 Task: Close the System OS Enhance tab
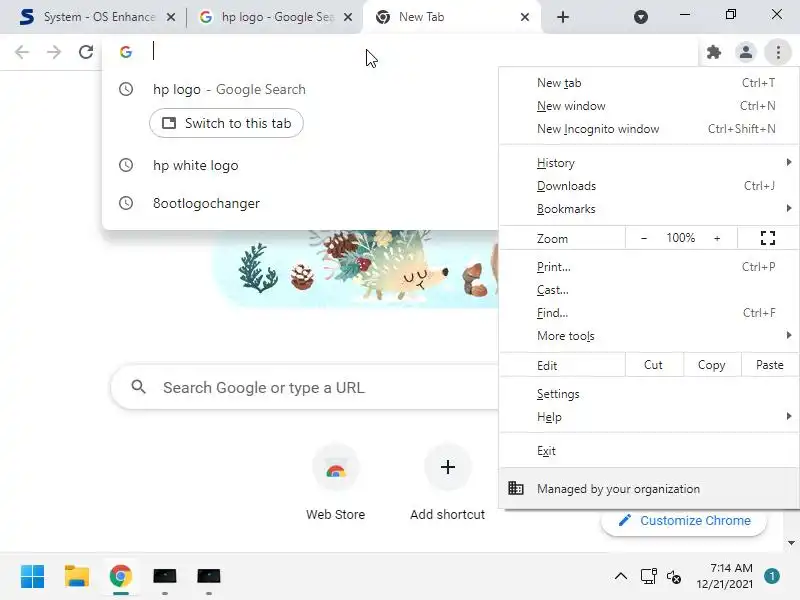point(171,17)
